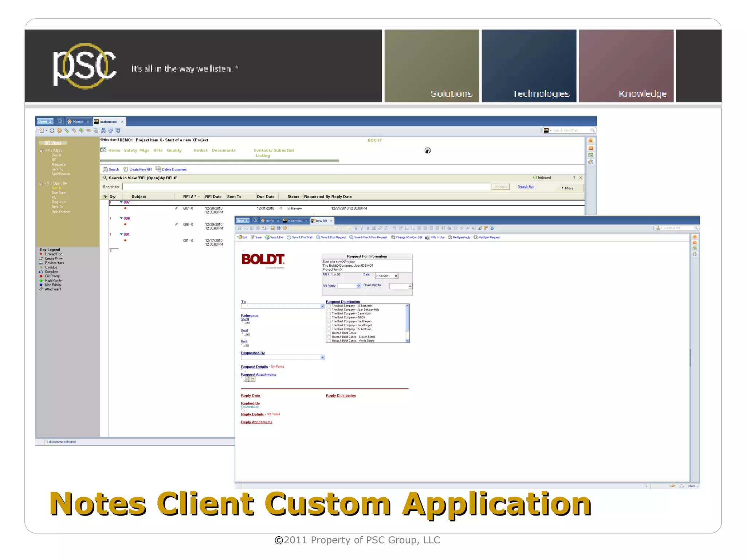The width and height of the screenshot is (746, 560).
Task: Select Requester under RFIs (All) By
Action: click(59, 165)
